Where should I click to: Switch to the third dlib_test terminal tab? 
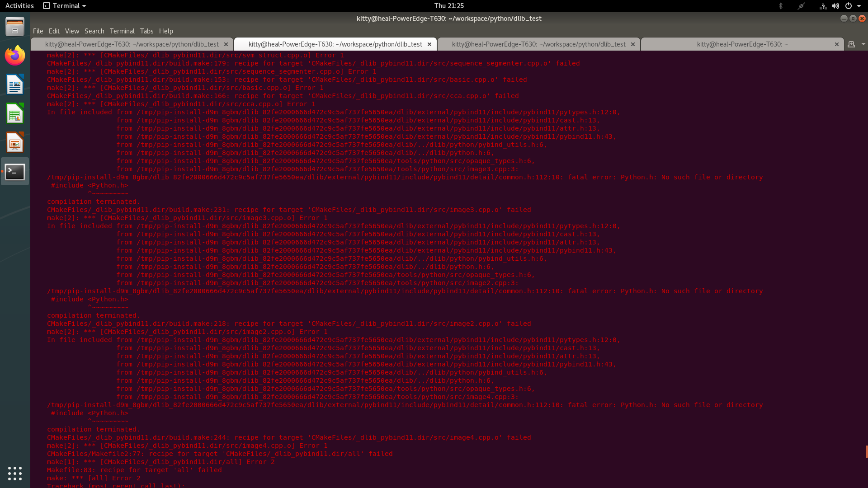[x=539, y=44]
